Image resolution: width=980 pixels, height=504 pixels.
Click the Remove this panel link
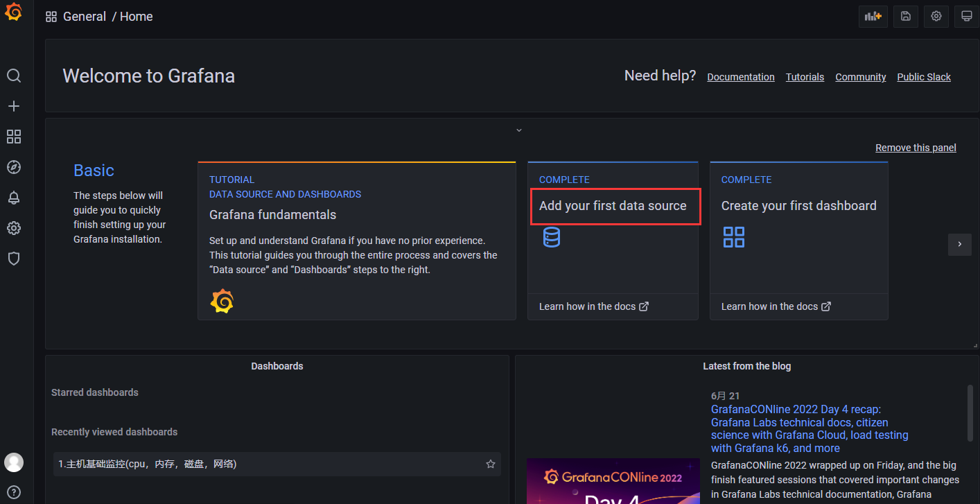916,148
